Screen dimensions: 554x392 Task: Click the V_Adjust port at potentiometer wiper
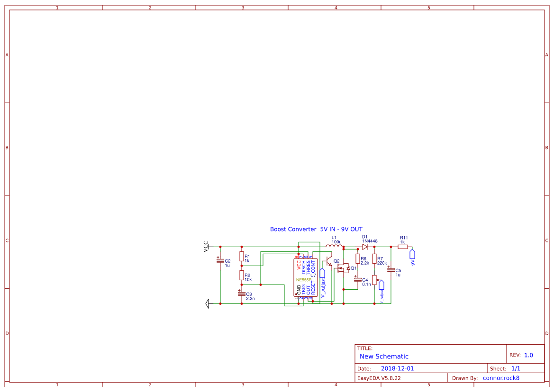(x=381, y=285)
